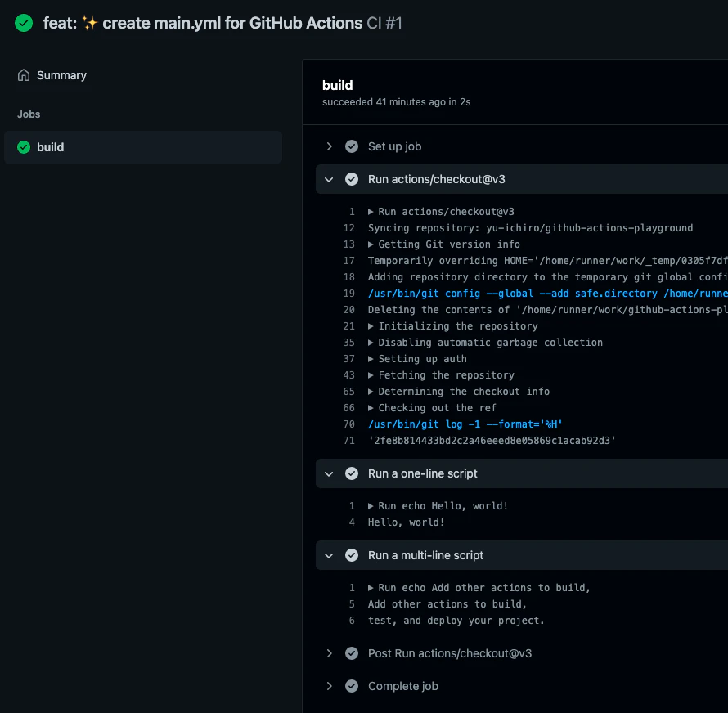This screenshot has height=713, width=728.
Task: Click the status check icon for Run a one-line script
Action: 352,473
